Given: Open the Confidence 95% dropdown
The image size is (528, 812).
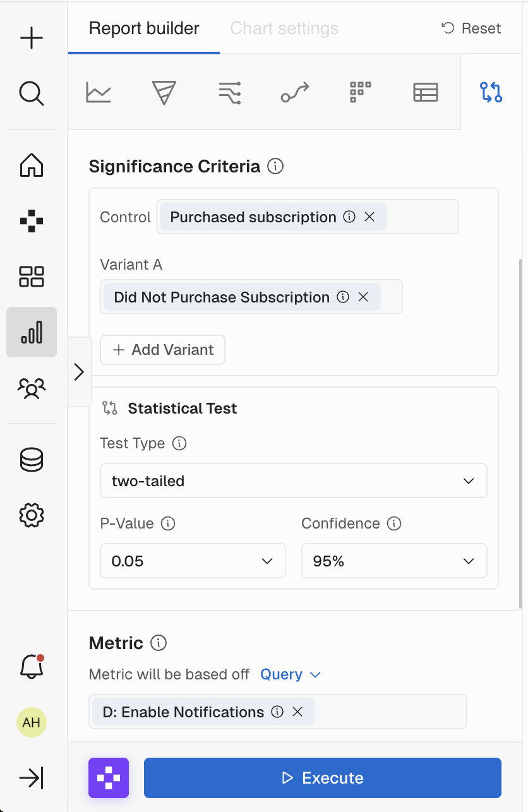Looking at the screenshot, I should tap(393, 561).
